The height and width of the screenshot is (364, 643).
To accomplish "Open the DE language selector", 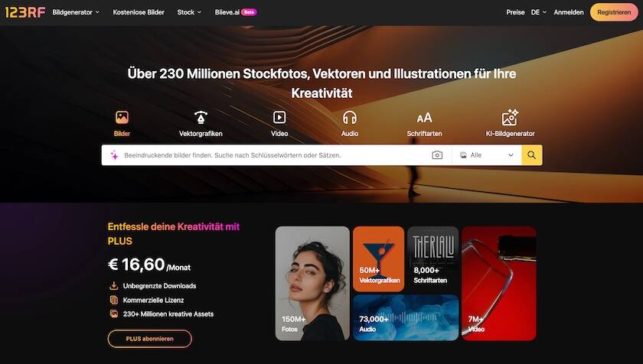I will coord(538,12).
